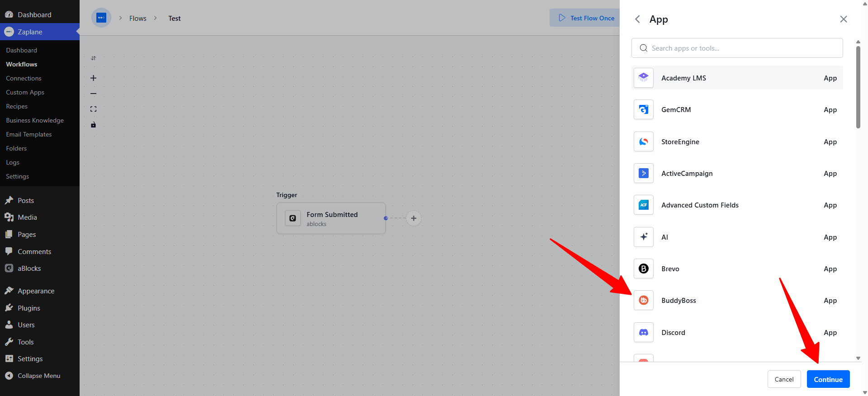The width and height of the screenshot is (868, 396).
Task: Select the ActiveCampaign row label
Action: (687, 173)
